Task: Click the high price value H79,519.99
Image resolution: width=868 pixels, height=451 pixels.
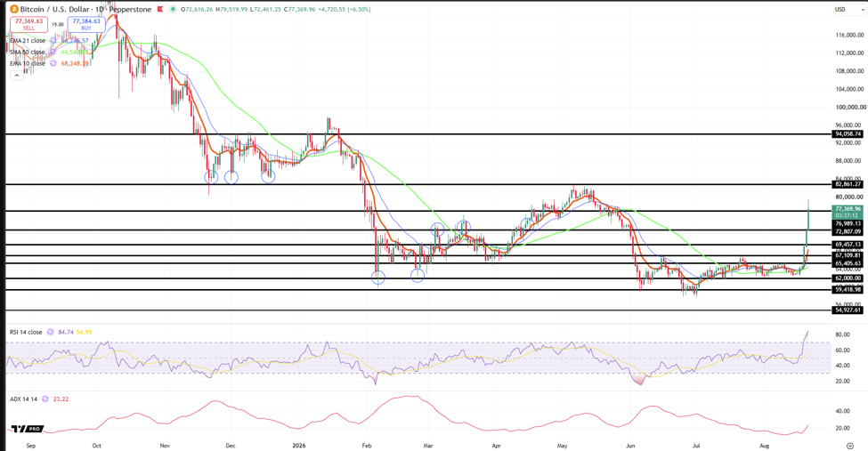Action: (233, 10)
